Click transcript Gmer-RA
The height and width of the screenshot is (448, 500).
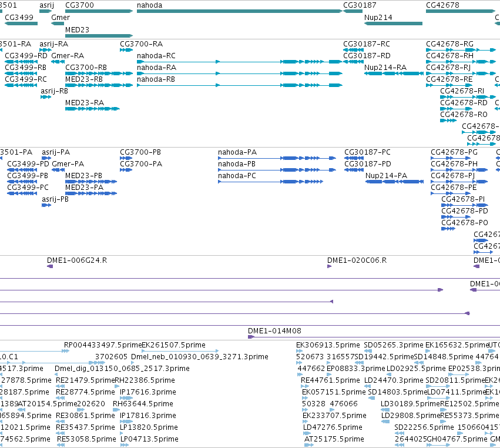pos(58,62)
